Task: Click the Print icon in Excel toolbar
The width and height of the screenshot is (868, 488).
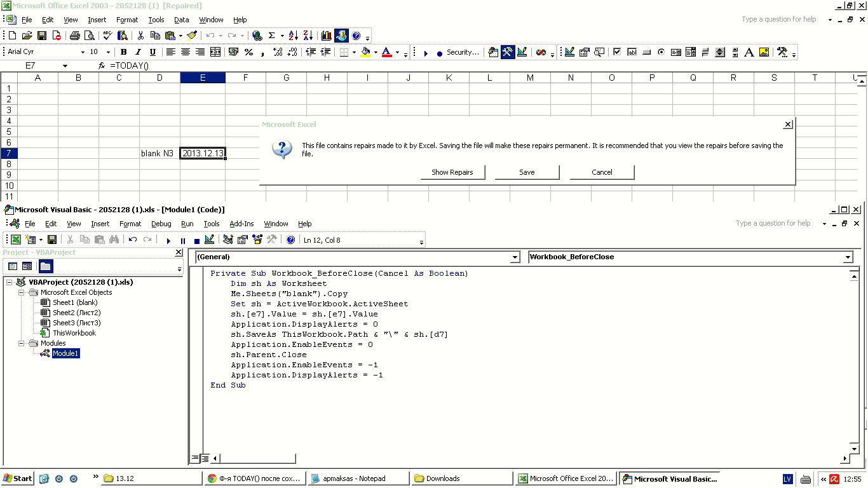Action: pyautogui.click(x=75, y=36)
